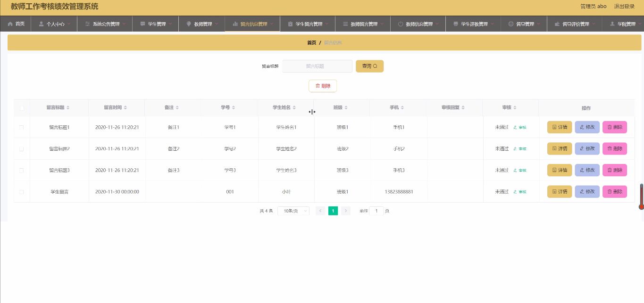The height and width of the screenshot is (303, 644).
Task: Click the person icon beside 个人中心
Action: pos(41,24)
